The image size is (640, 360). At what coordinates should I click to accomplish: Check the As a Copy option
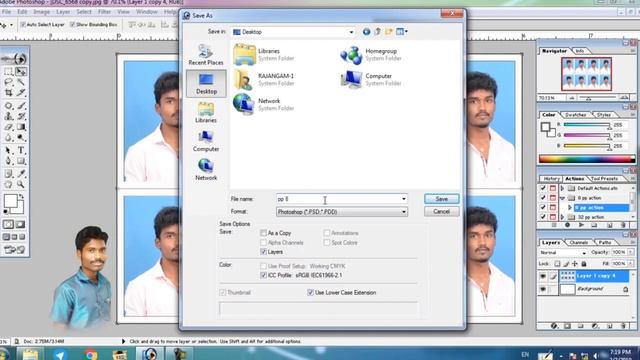(x=263, y=233)
